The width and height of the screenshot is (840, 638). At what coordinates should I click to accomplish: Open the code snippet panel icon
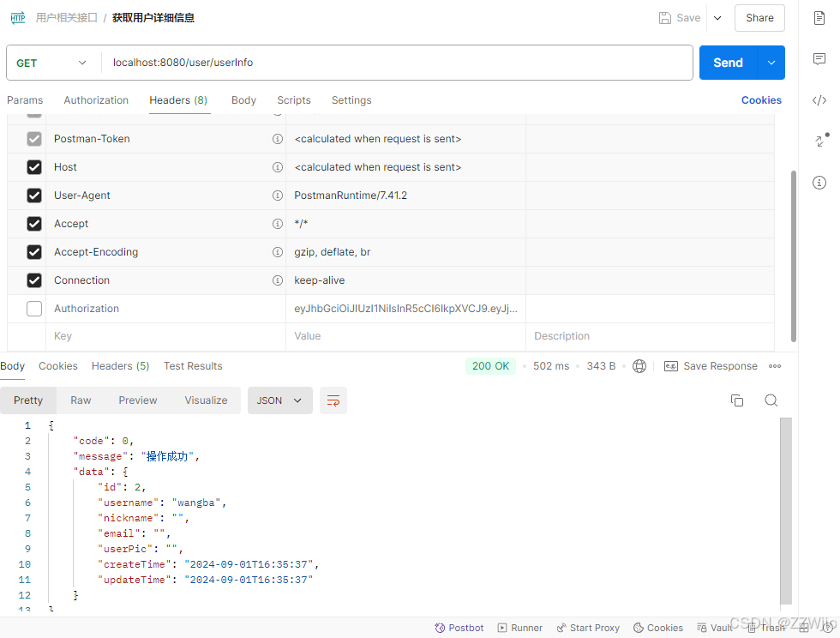819,100
